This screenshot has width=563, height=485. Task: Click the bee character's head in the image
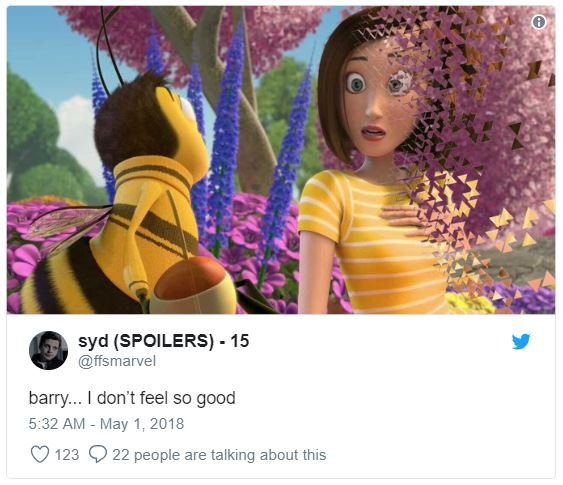(x=151, y=120)
